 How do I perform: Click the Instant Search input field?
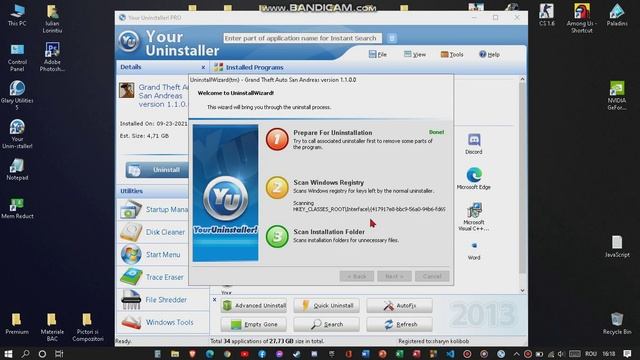pos(302,38)
